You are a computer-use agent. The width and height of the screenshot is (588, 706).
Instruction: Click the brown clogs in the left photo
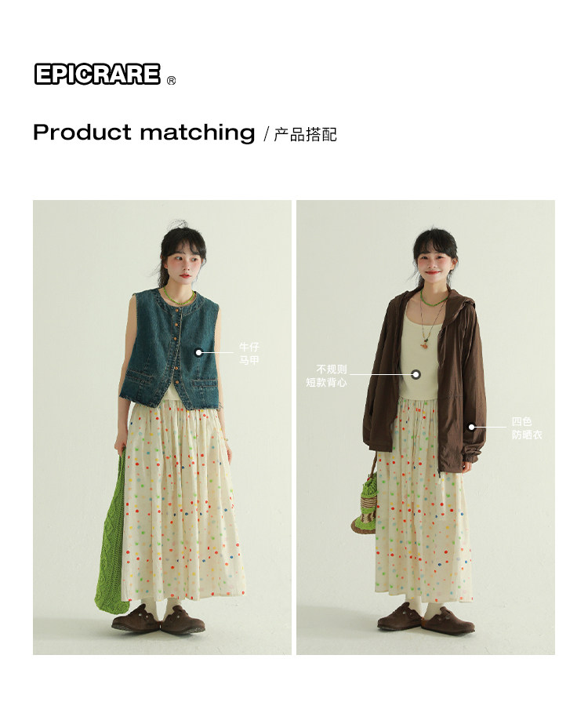[158, 620]
